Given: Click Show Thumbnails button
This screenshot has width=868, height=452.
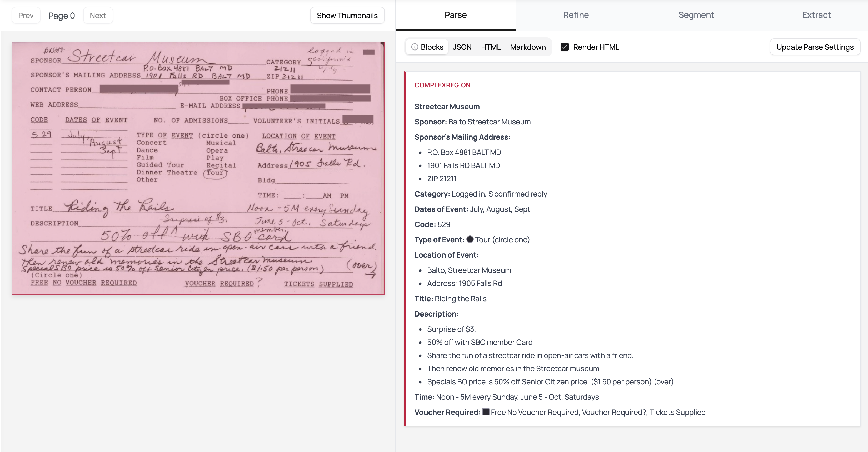Looking at the screenshot, I should [x=347, y=16].
